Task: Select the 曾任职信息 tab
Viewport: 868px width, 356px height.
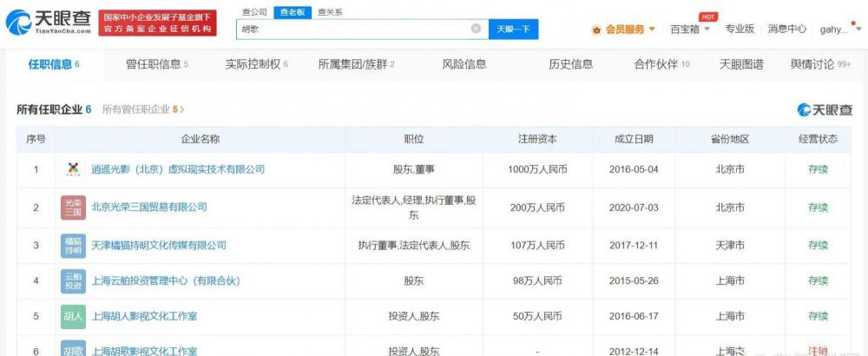Action: click(157, 64)
